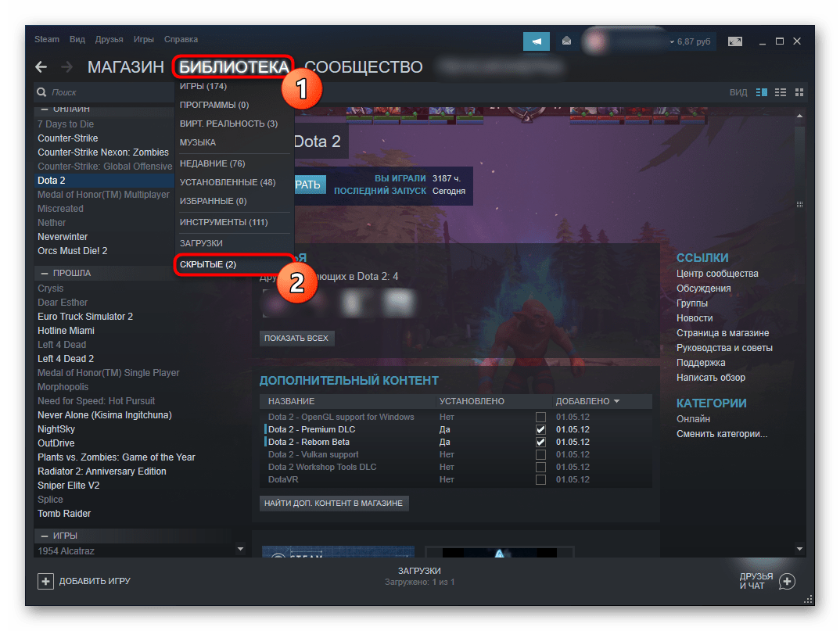Open Обсуждения link
The image size is (840, 631).
[x=703, y=289]
